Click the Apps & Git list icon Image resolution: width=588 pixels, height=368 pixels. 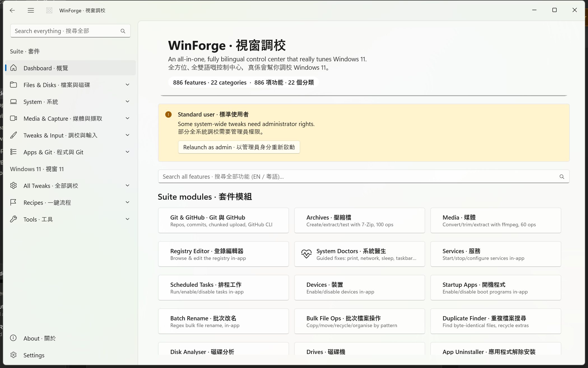[x=13, y=152]
